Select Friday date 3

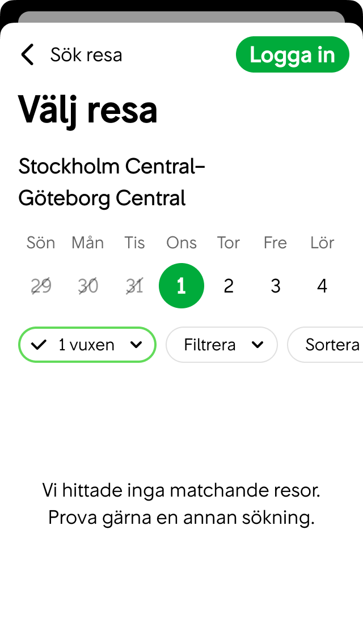pyautogui.click(x=275, y=286)
